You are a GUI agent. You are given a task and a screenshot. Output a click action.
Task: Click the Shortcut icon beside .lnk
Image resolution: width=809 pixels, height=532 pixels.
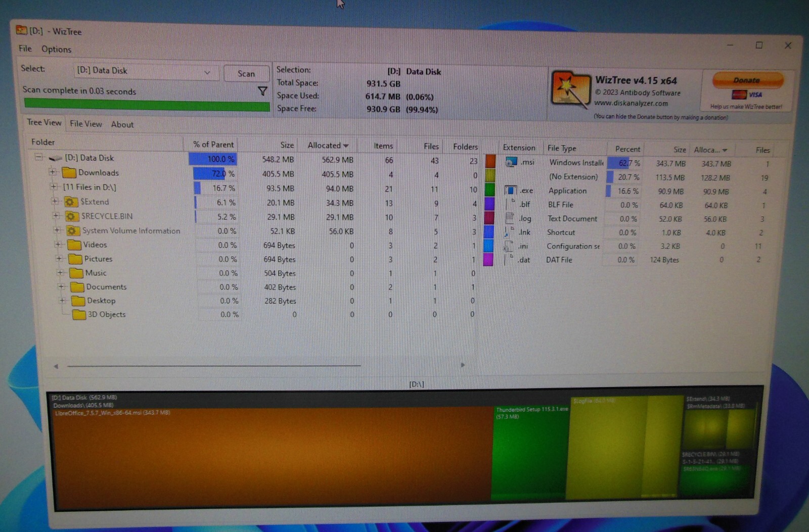[x=508, y=232]
